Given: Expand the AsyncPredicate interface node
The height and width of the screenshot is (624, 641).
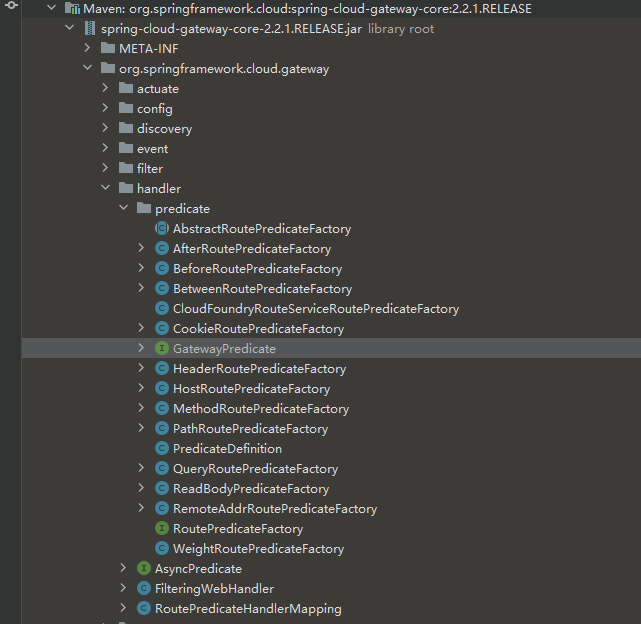Looking at the screenshot, I should [x=123, y=568].
